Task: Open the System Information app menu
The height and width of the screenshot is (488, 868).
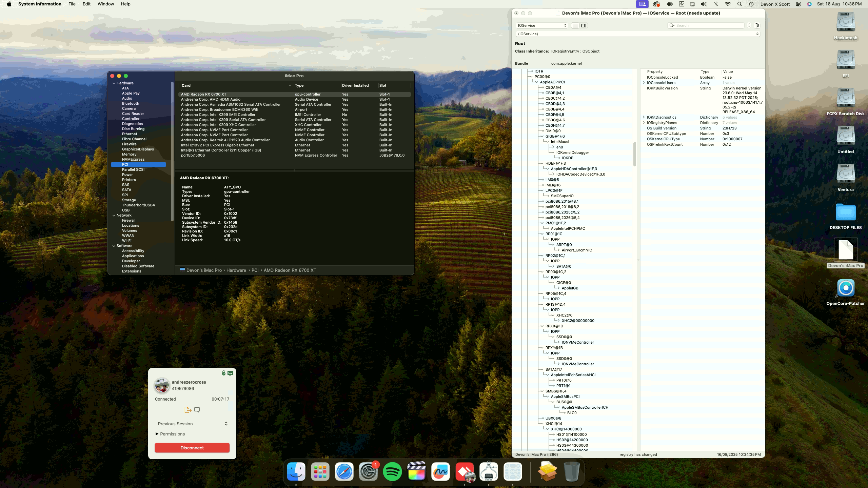Action: coord(40,4)
